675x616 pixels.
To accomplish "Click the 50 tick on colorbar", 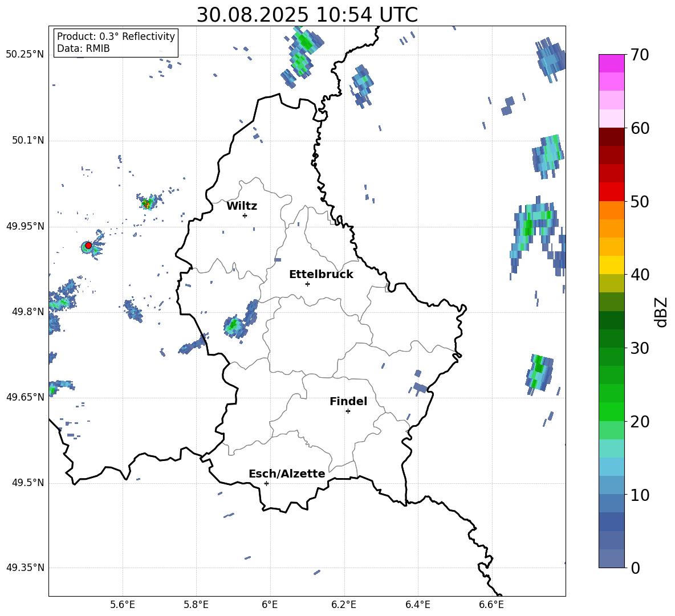I will pos(640,201).
